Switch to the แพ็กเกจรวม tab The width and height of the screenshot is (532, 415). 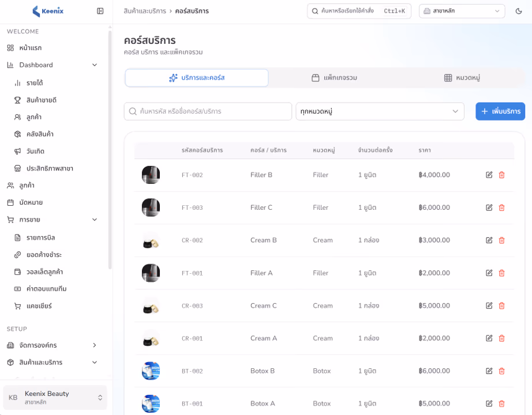click(334, 78)
